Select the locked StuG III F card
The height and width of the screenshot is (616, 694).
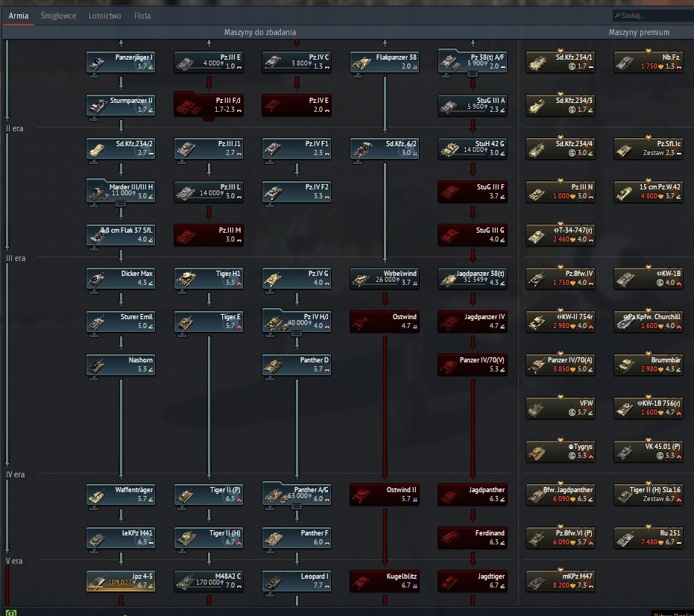coord(473,192)
